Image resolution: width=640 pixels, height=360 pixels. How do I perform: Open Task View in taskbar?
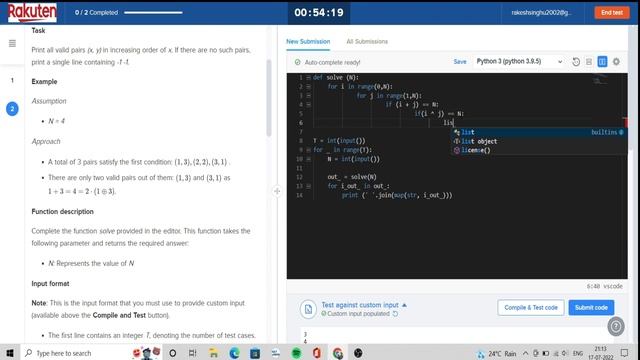point(193,353)
